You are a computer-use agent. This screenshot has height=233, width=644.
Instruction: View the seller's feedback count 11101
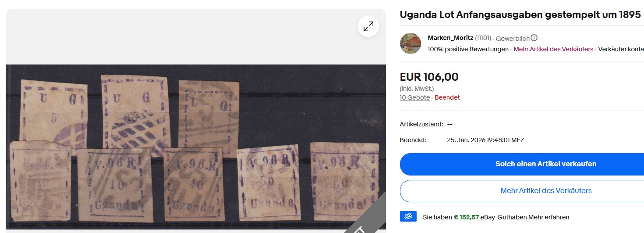tap(483, 38)
